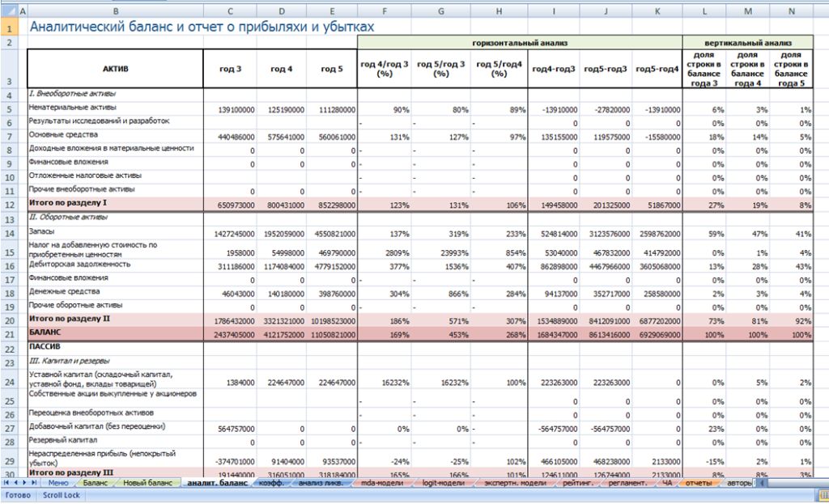Screen dimensions: 829x504
Task: Switch to the Баланс sheet tab
Action: pyautogui.click(x=96, y=482)
